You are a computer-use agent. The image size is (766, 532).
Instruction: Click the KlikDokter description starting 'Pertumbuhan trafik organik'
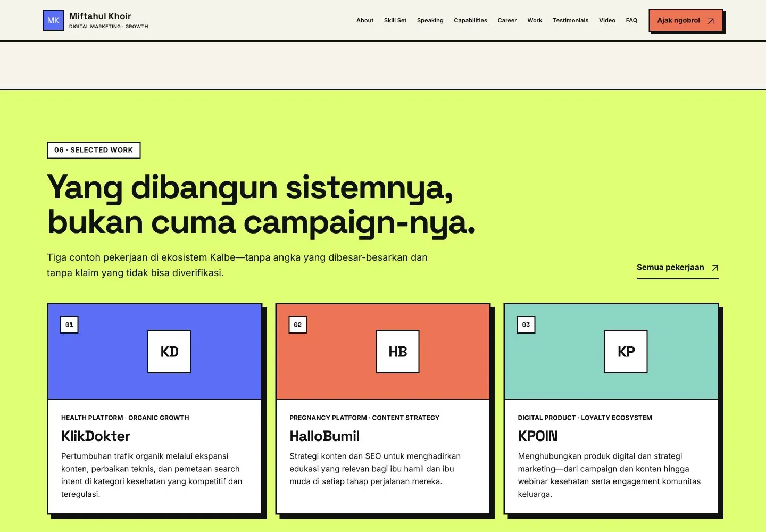[x=152, y=475]
